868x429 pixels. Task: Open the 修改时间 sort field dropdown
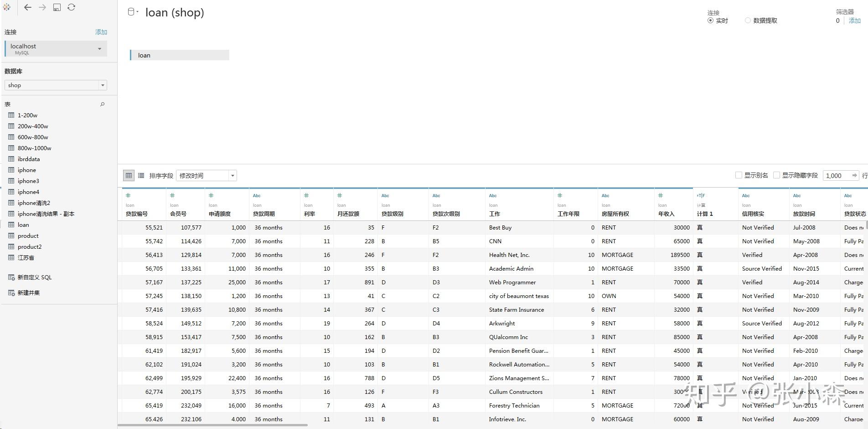[232, 175]
